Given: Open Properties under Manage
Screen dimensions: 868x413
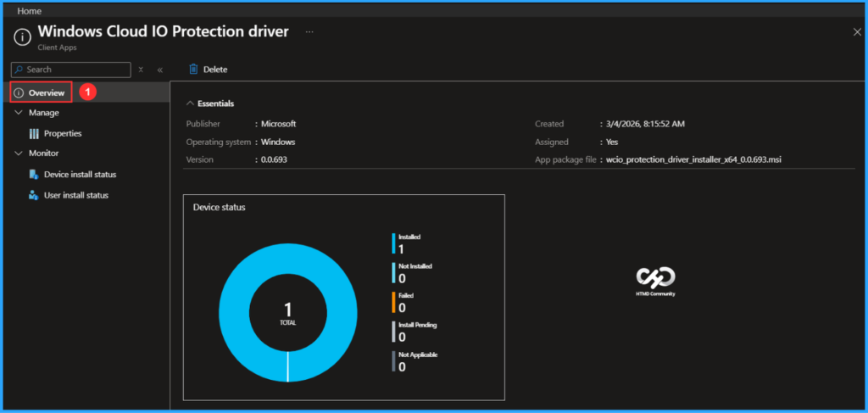Looking at the screenshot, I should tap(63, 133).
